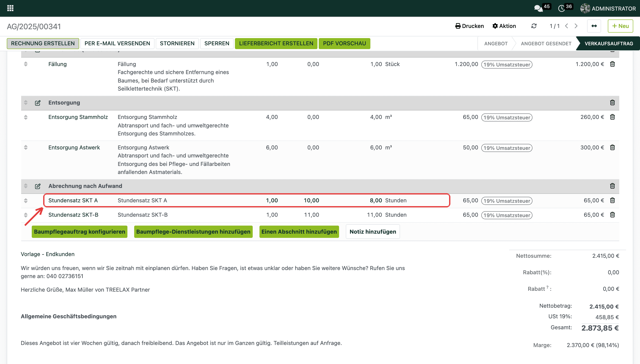This screenshot has height=364, width=640.
Task: Go to previous record arrow
Action: [567, 26]
